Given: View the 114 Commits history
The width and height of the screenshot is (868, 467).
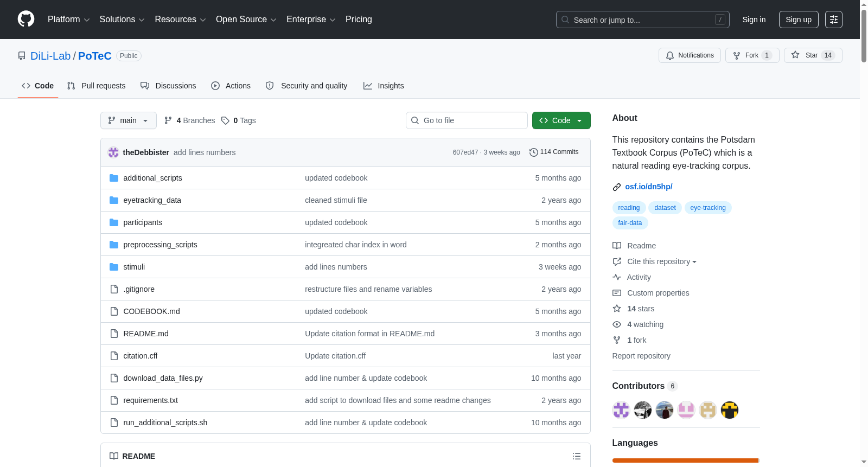Looking at the screenshot, I should [554, 152].
